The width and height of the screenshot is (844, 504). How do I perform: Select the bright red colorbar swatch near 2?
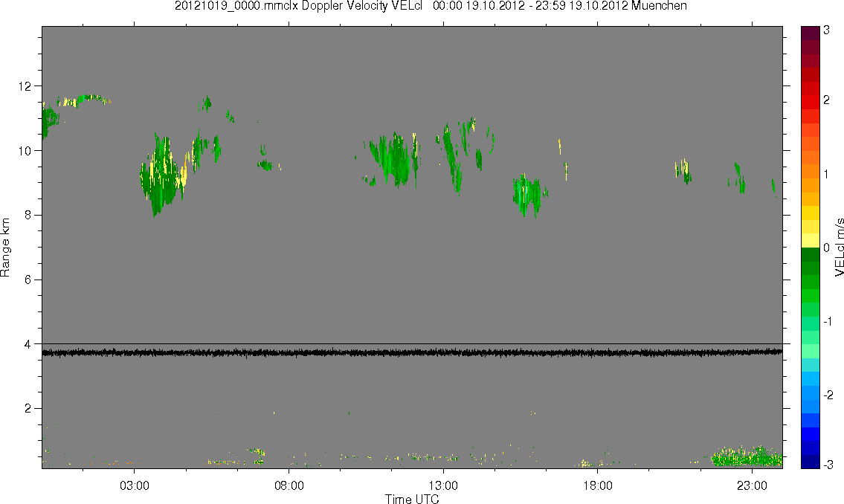click(x=810, y=102)
